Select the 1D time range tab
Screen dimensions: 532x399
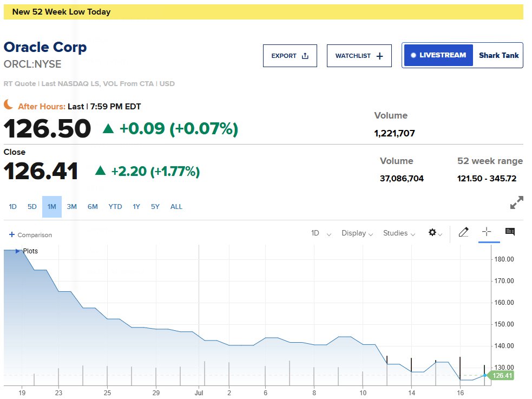[12, 207]
